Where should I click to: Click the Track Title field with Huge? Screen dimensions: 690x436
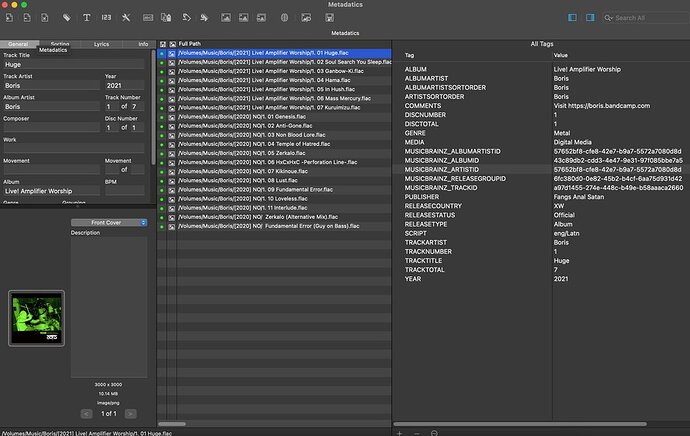[x=74, y=64]
